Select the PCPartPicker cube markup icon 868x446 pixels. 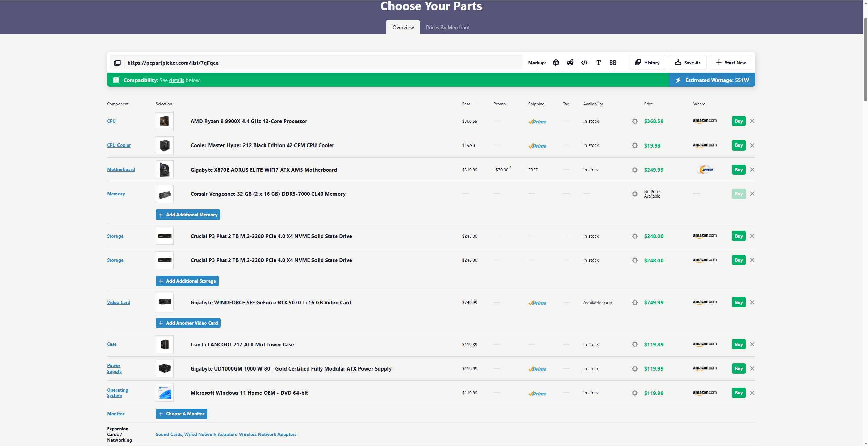[x=556, y=63]
